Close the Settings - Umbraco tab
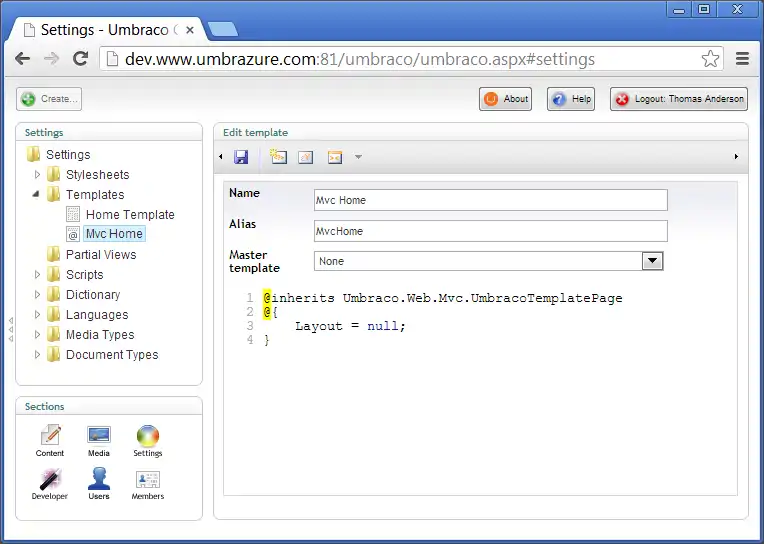 click(x=190, y=30)
